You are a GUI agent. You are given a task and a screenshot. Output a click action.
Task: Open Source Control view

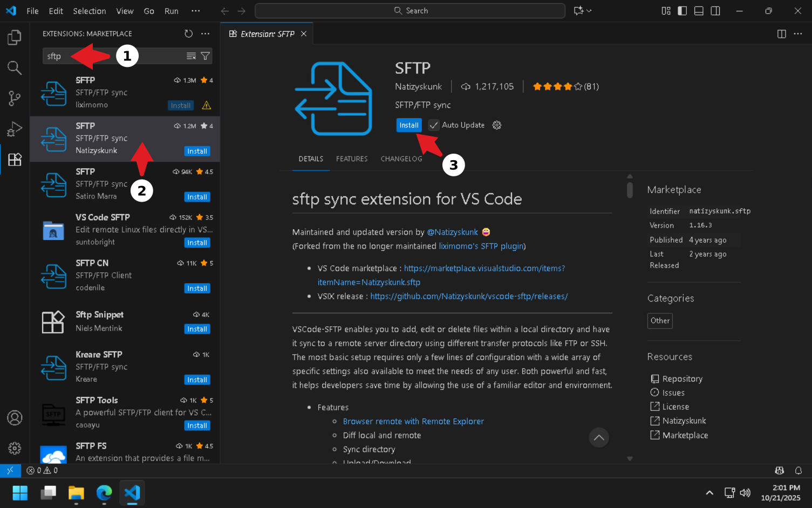[x=15, y=98]
